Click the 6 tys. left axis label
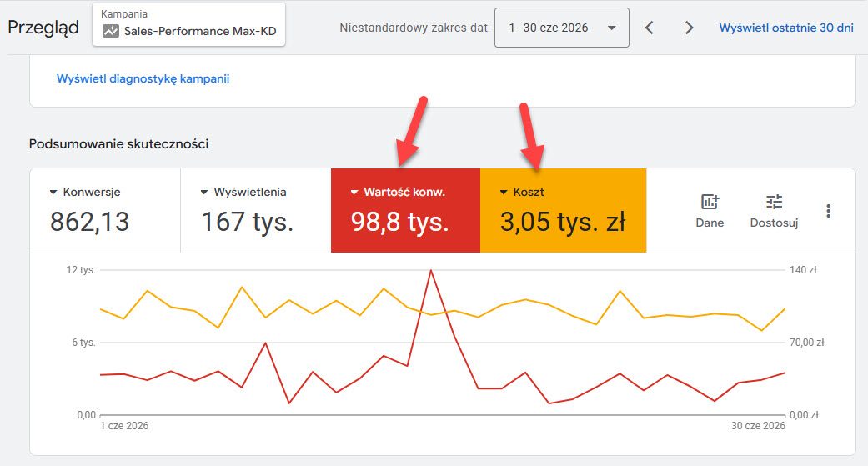The image size is (868, 466). [x=83, y=343]
